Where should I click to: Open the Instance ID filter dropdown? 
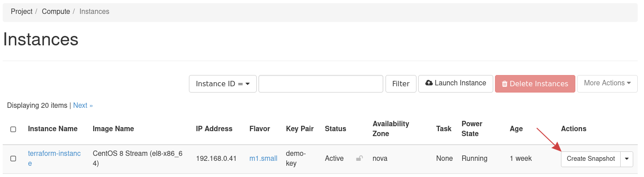tap(223, 84)
